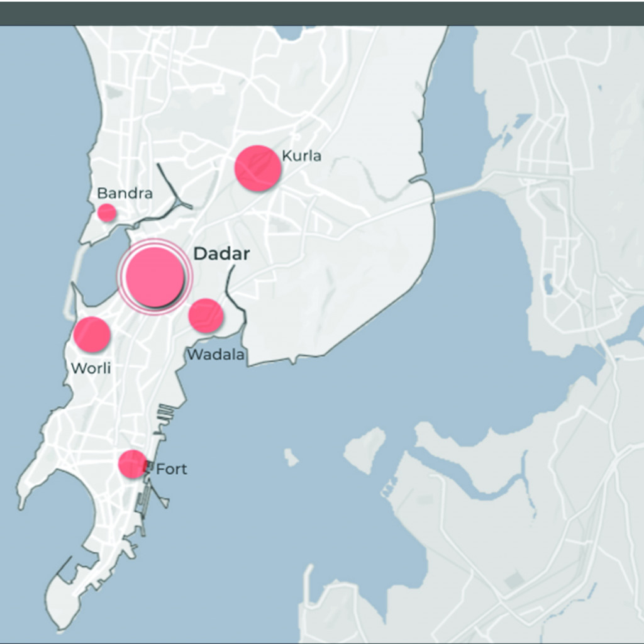Screen dimensions: 644x644
Task: Select the Fort circle marker
Action: (x=132, y=464)
